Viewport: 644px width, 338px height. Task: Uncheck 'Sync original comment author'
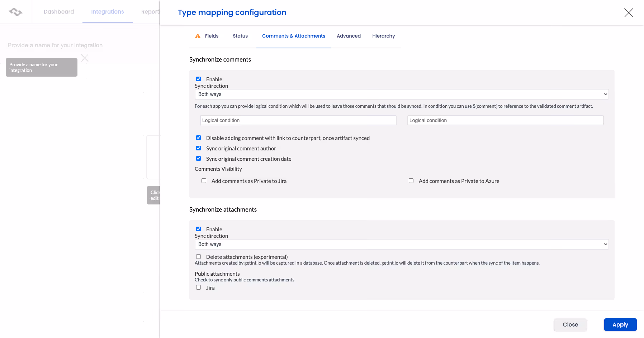(x=199, y=148)
